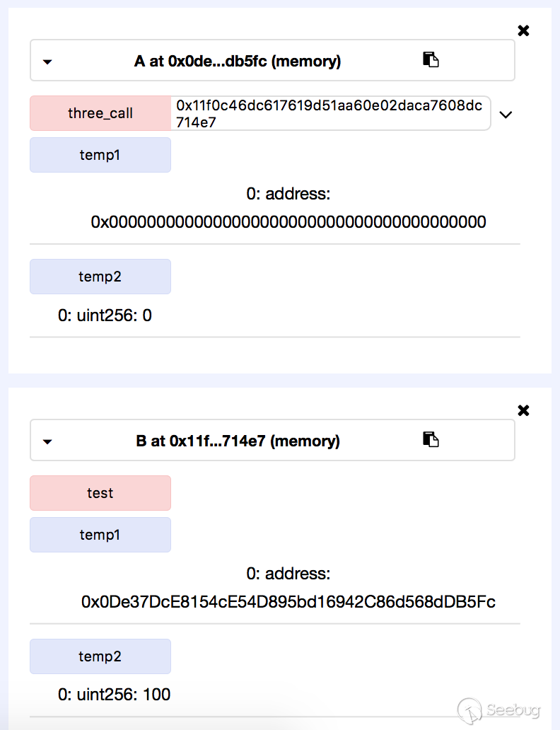Collapse contract A with its caret arrow
The image size is (560, 730).
[x=47, y=62]
